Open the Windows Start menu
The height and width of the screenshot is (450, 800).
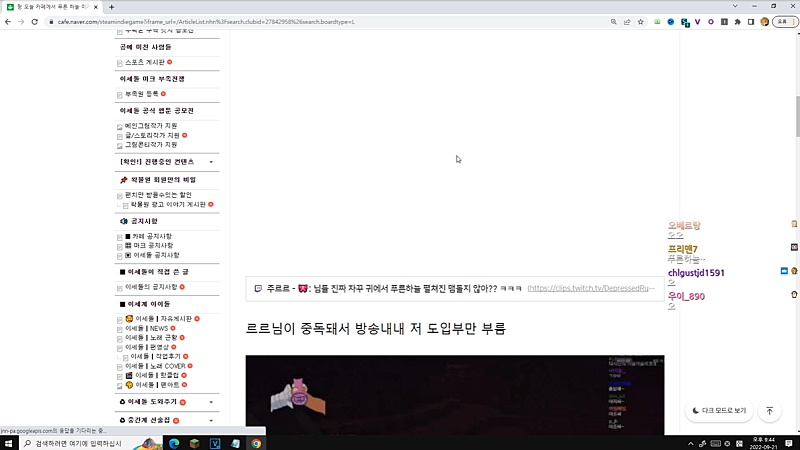(8, 443)
